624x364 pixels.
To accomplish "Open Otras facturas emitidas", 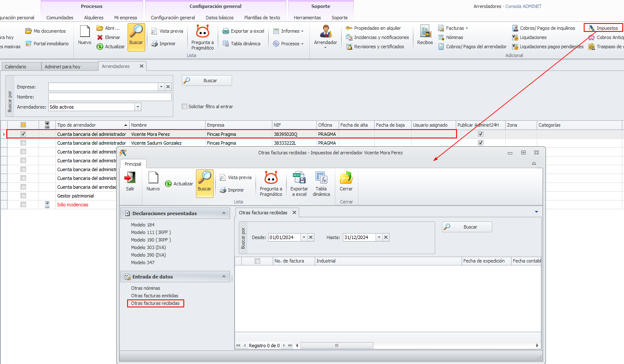I will [154, 296].
